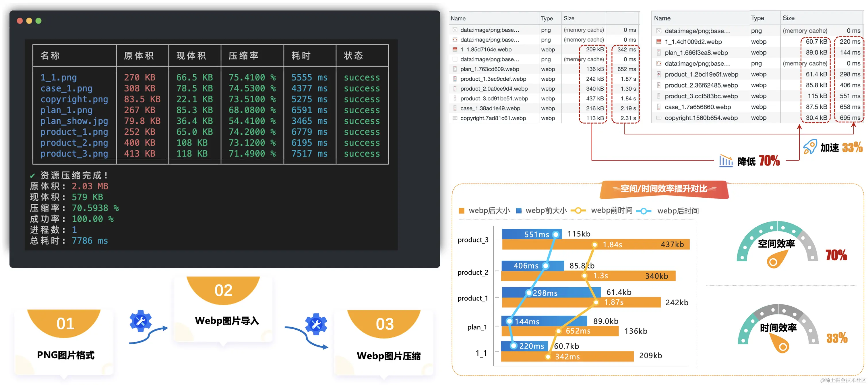The width and height of the screenshot is (868, 385).
Task: Click the right table's Type column header
Action: tap(757, 18)
